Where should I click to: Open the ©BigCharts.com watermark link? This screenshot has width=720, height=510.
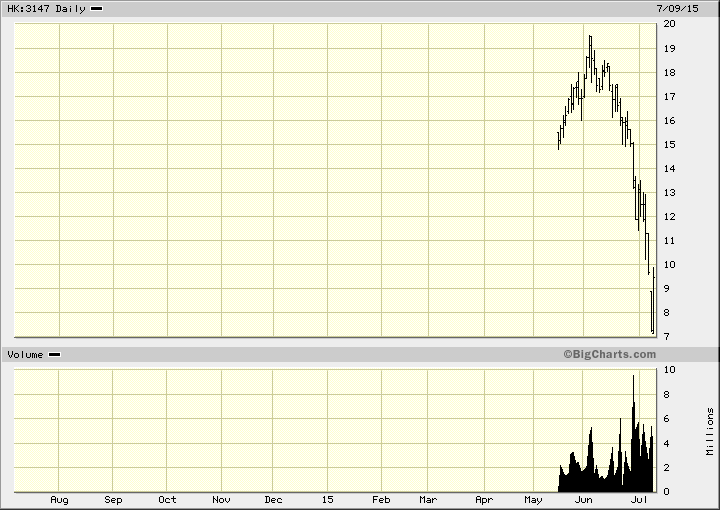click(x=609, y=354)
